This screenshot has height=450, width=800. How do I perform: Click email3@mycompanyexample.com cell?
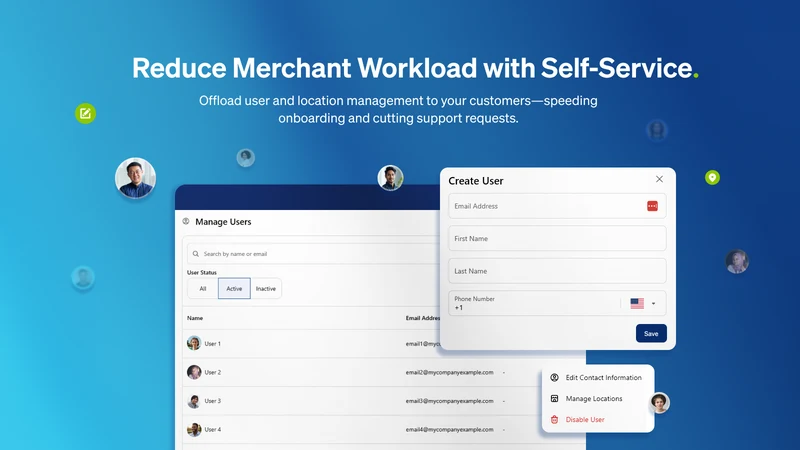click(x=449, y=401)
